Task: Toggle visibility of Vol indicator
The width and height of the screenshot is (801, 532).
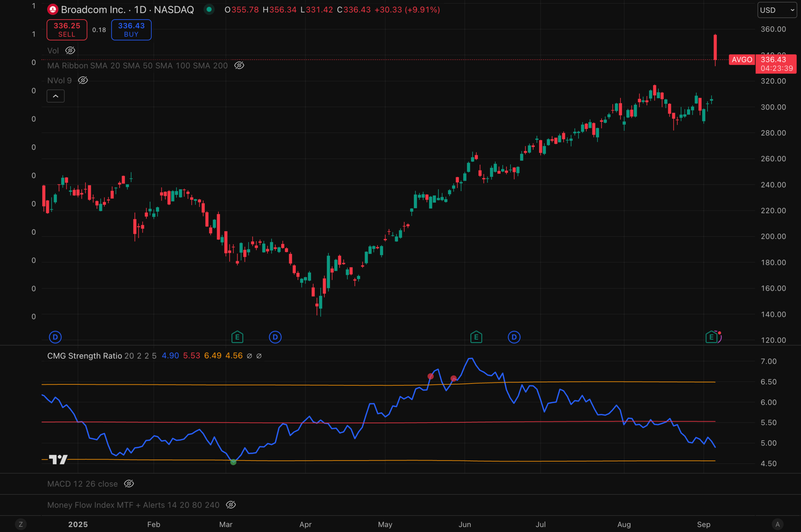Action: click(x=70, y=50)
